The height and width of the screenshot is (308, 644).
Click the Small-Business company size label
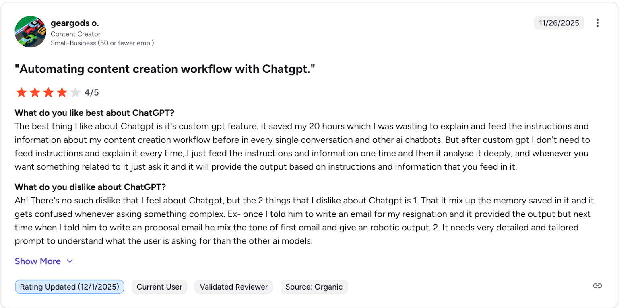coord(102,43)
